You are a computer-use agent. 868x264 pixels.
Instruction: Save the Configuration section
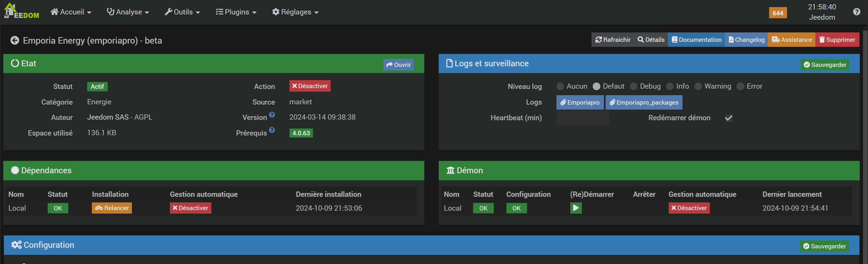coord(824,246)
